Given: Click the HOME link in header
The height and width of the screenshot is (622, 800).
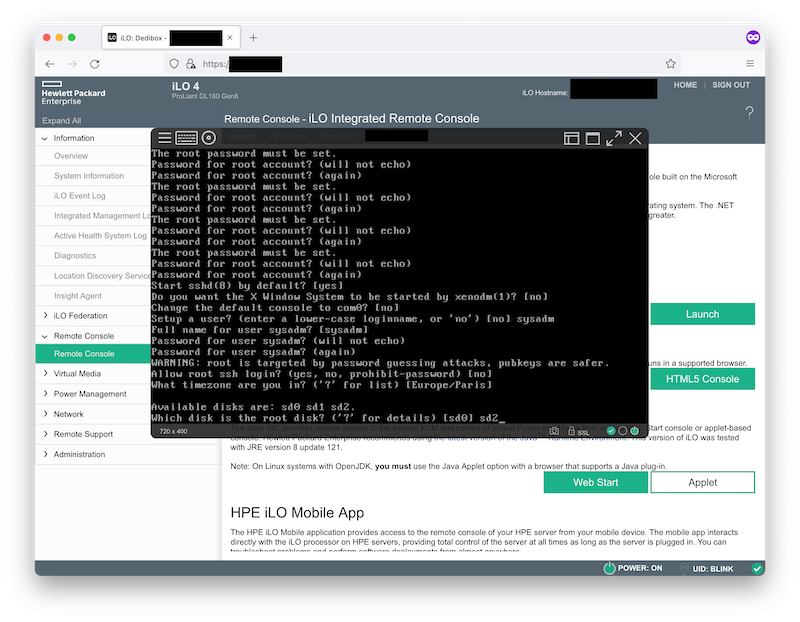Looking at the screenshot, I should point(685,85).
